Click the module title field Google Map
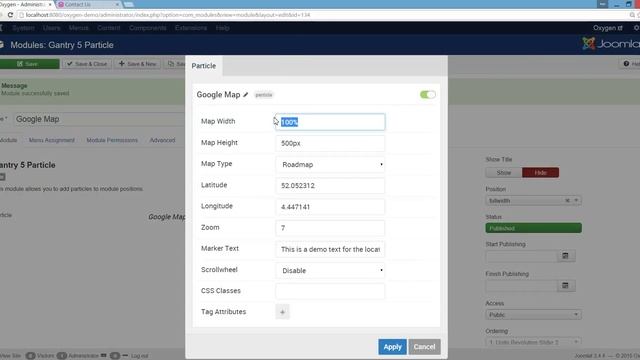Image resolution: width=640 pixels, height=360 pixels. [x=99, y=119]
